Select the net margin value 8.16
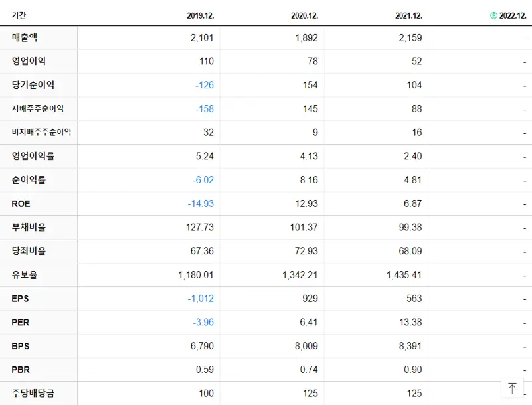 [309, 180]
